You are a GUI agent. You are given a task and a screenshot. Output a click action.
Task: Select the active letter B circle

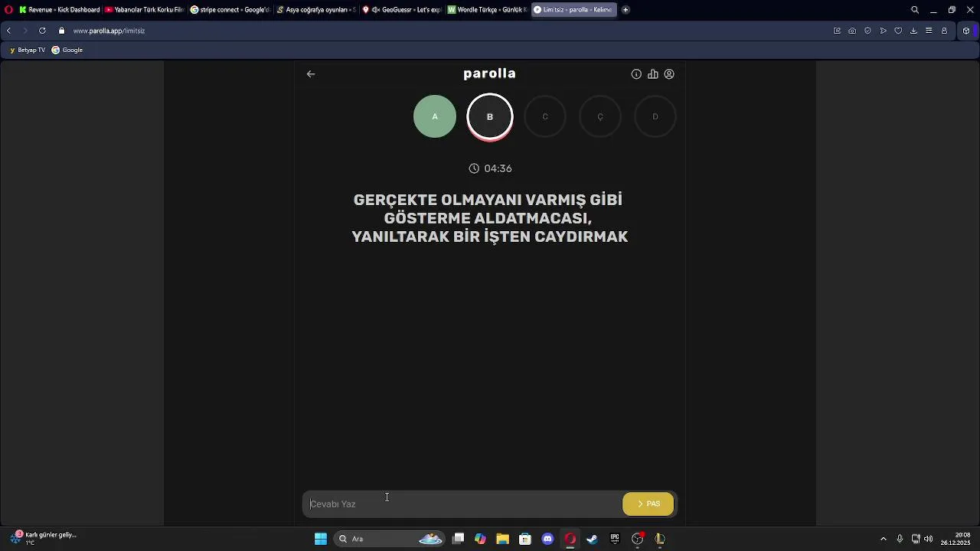coord(490,116)
